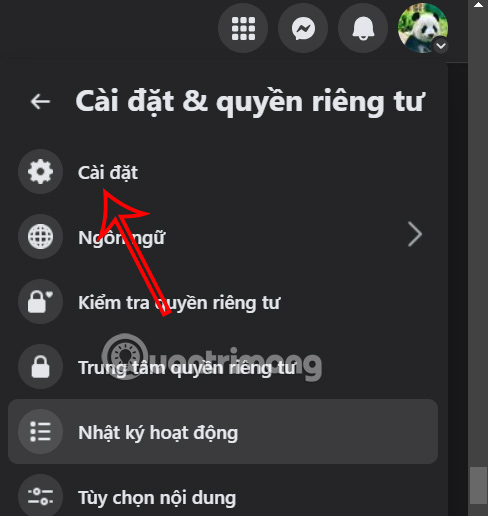Go back with the left arrow

(40, 101)
